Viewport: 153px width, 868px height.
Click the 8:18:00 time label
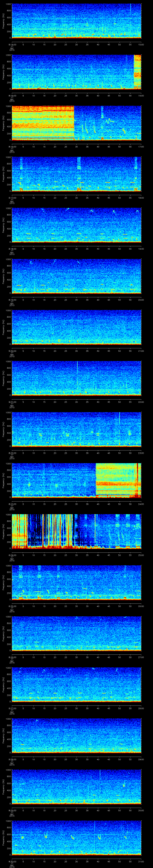[12, 249]
